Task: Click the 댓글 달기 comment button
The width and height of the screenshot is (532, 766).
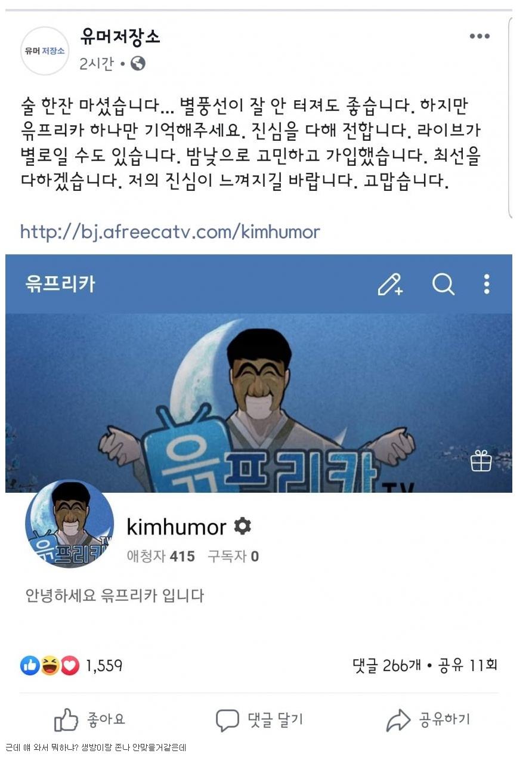Action: [259, 720]
